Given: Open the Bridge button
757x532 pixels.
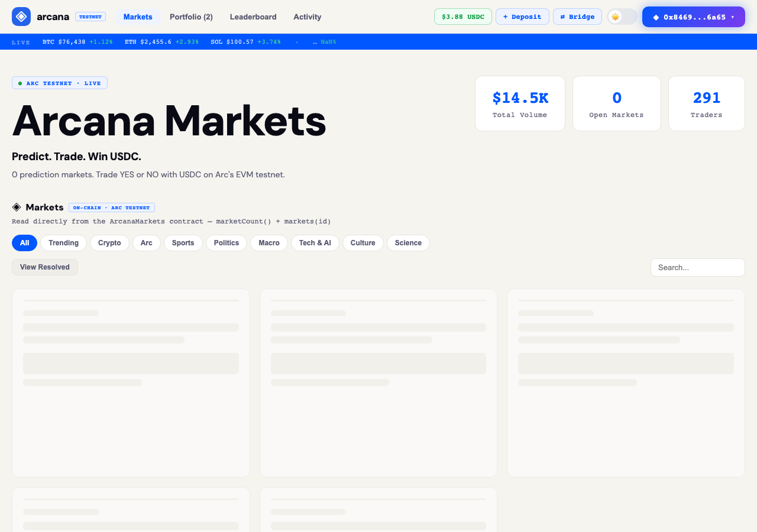Looking at the screenshot, I should [x=578, y=17].
